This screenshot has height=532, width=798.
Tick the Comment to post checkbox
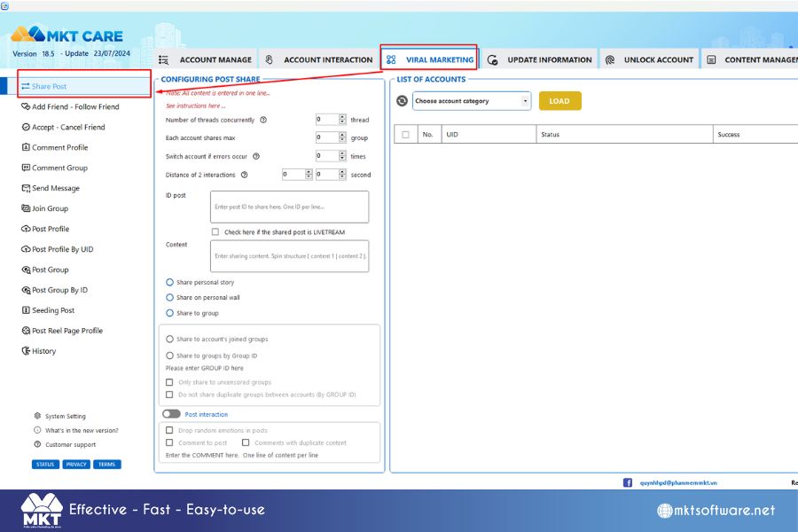click(x=169, y=442)
